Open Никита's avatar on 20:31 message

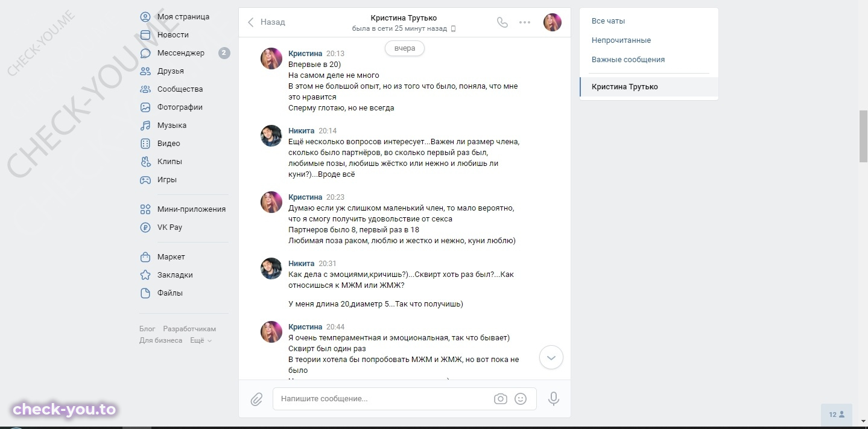pyautogui.click(x=271, y=269)
